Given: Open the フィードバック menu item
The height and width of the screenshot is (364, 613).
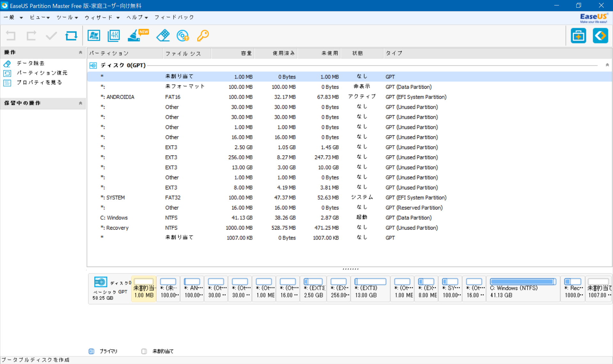Looking at the screenshot, I should point(174,17).
